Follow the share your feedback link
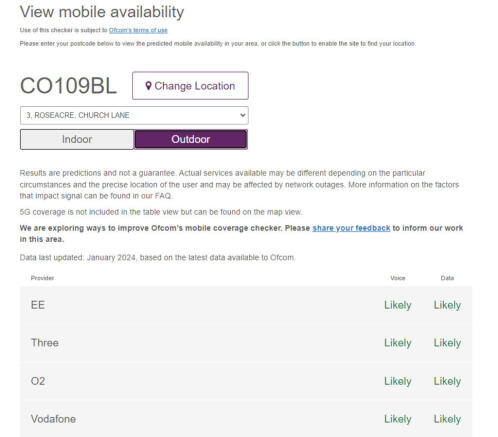This screenshot has height=437, width=498. coord(351,228)
